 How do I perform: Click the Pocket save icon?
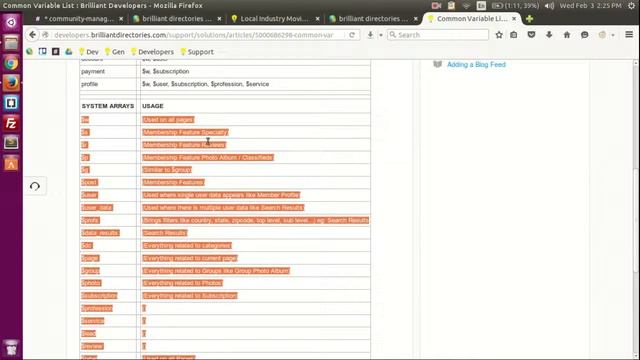click(x=531, y=35)
